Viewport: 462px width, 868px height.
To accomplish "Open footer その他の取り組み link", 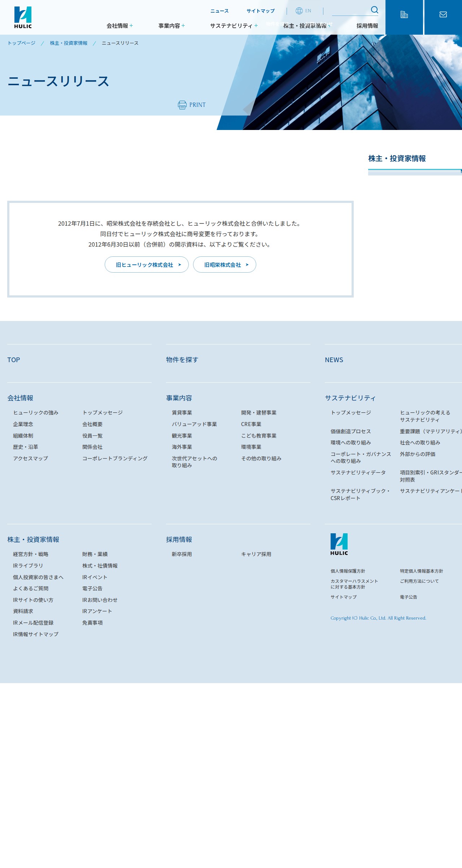I will pyautogui.click(x=261, y=459).
